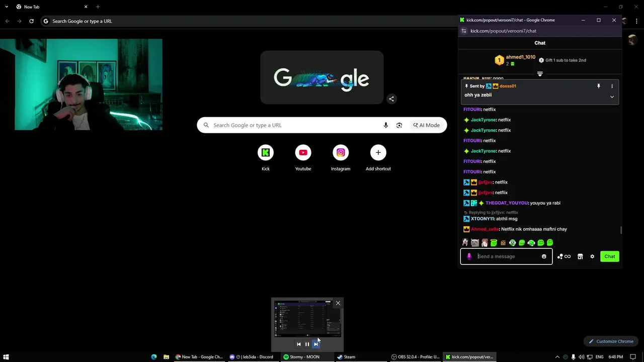Click the 'Replying to jjxfjjvx: netflix' reference
Screen dimensions: 644x362
point(491,213)
